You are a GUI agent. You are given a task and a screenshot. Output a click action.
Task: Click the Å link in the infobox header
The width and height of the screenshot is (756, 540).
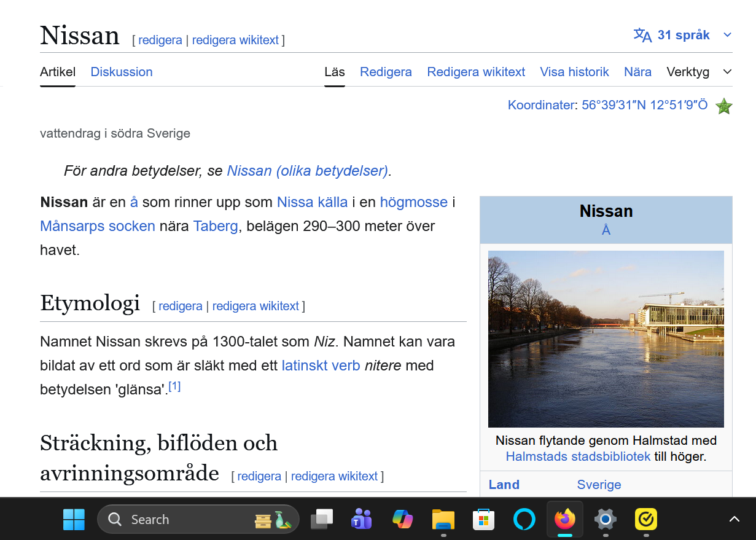[x=606, y=230]
